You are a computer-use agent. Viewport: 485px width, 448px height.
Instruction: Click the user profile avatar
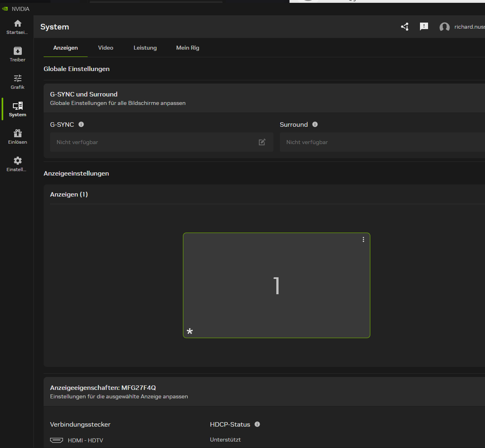(x=444, y=27)
